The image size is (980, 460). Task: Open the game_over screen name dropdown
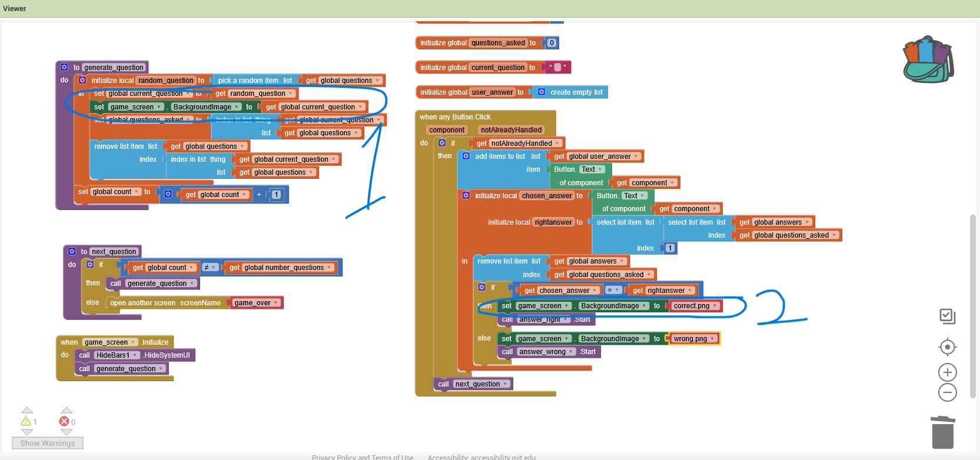click(x=275, y=303)
